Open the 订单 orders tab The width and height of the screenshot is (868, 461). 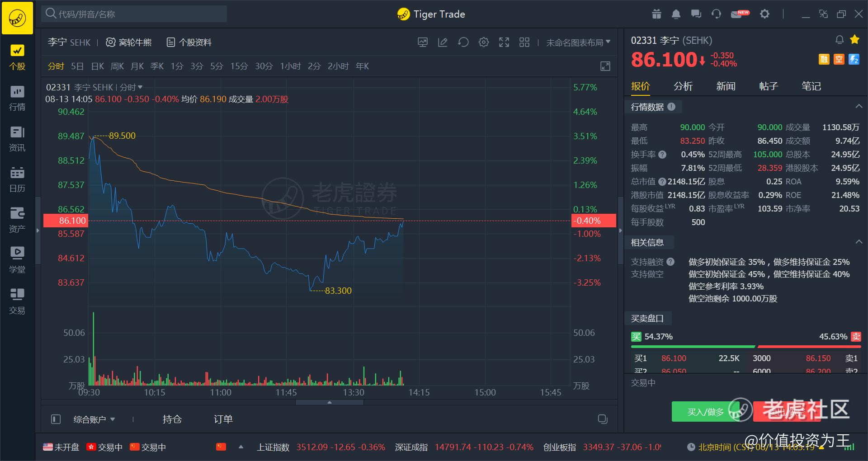pos(223,419)
